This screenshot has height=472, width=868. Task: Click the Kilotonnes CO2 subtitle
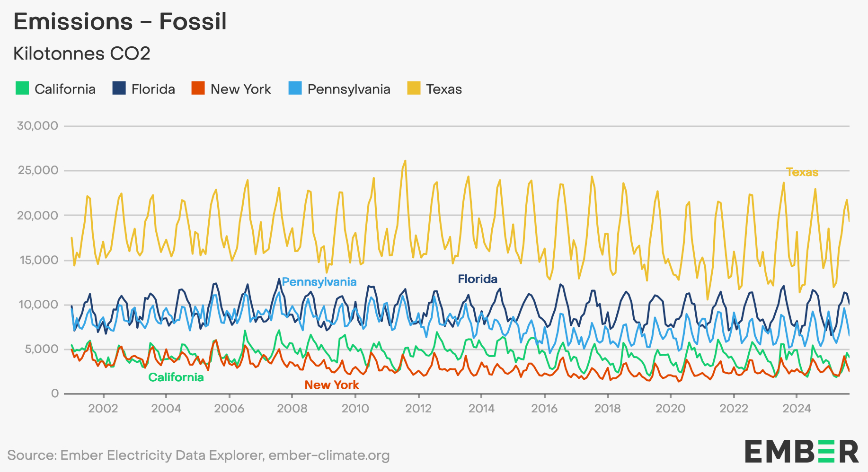click(81, 53)
